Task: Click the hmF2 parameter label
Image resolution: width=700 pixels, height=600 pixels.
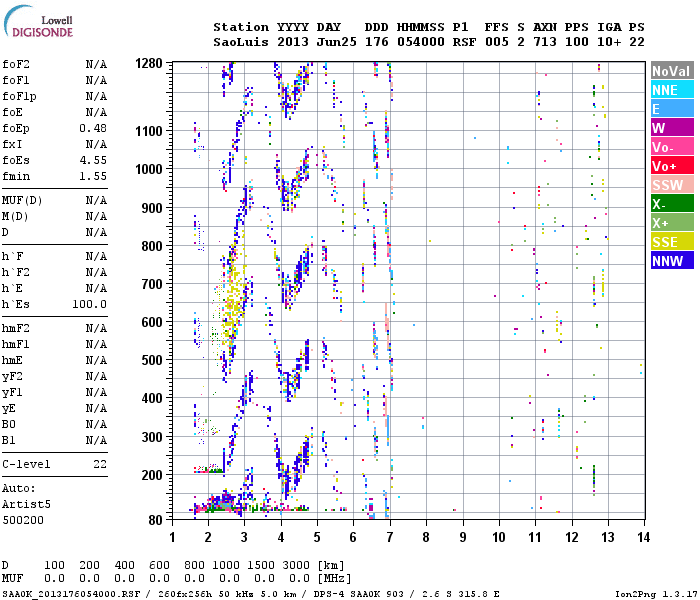Action: (16, 329)
